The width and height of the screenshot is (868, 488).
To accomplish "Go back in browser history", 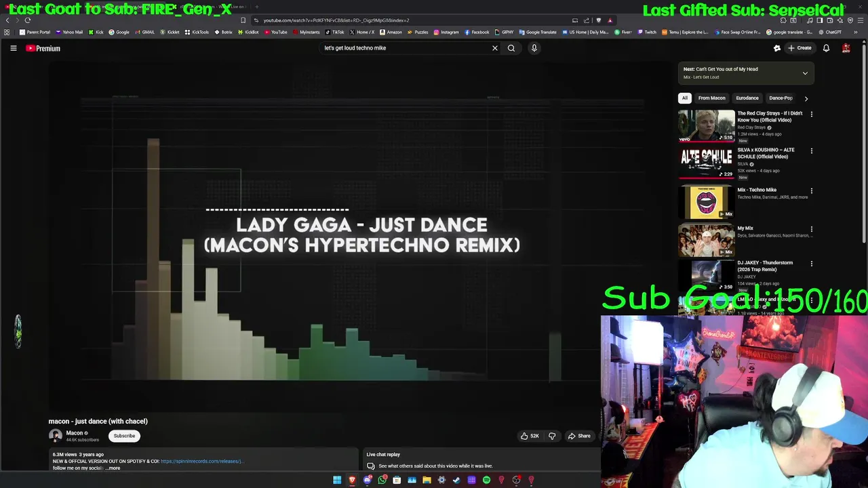I will (7, 20).
